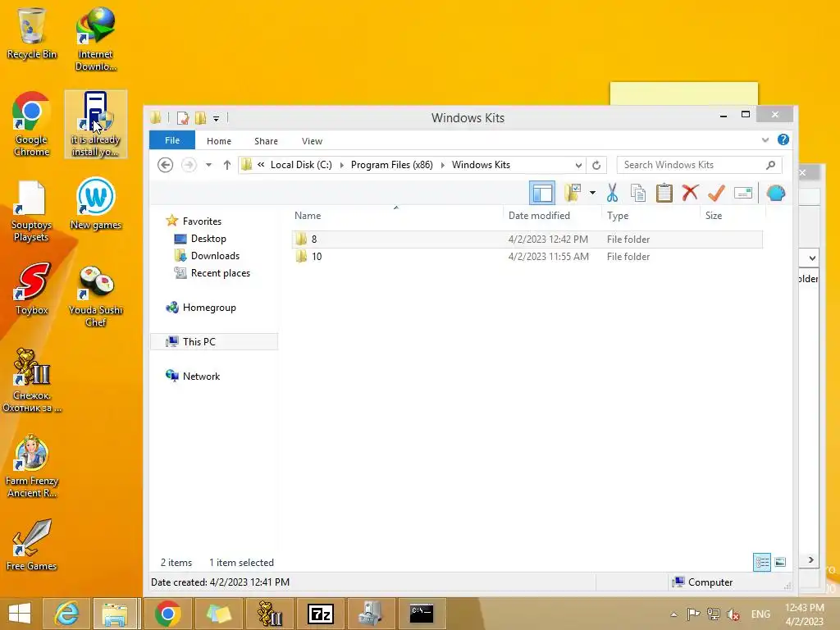Screen dimensions: 840x630
Task: Click Local Disk (C:) in address bar
Action: 301,165
